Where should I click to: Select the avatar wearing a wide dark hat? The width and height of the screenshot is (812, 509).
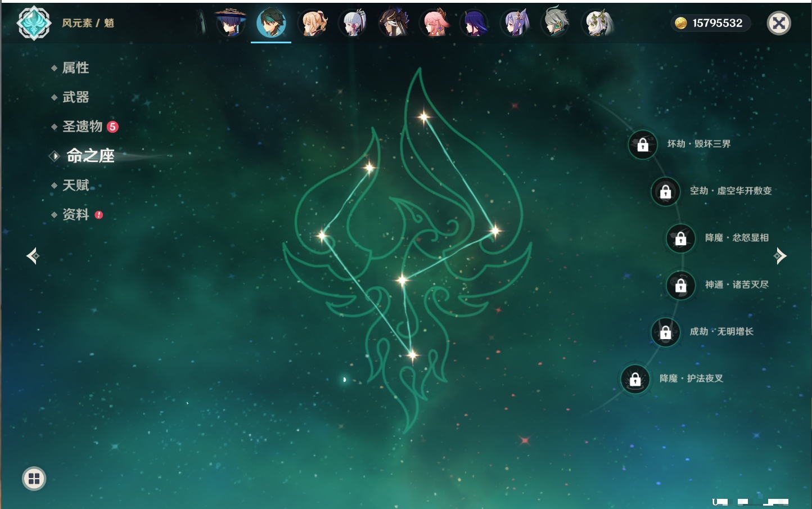[x=231, y=23]
